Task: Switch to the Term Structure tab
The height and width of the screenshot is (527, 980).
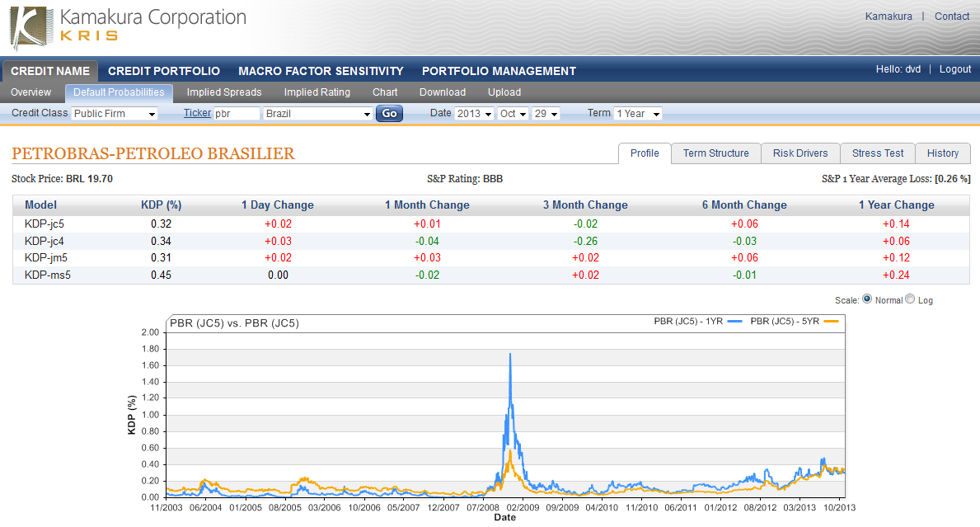Action: [x=715, y=153]
